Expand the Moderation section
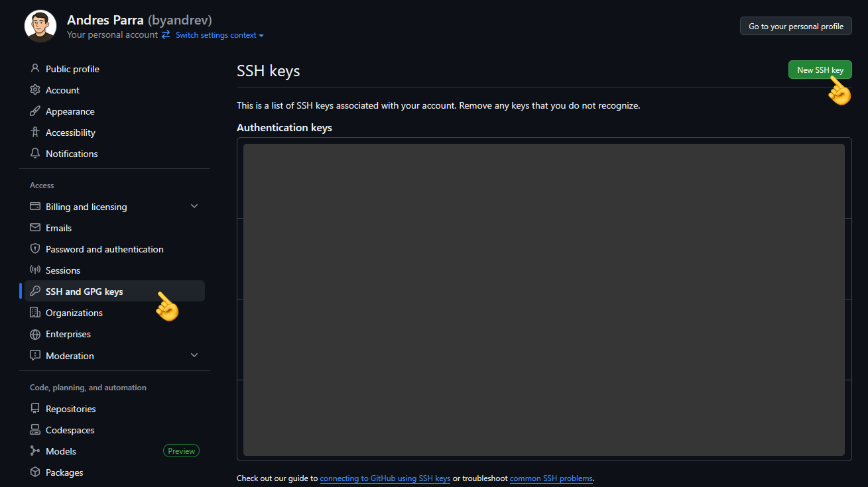Image resolution: width=868 pixels, height=487 pixels. [x=194, y=355]
